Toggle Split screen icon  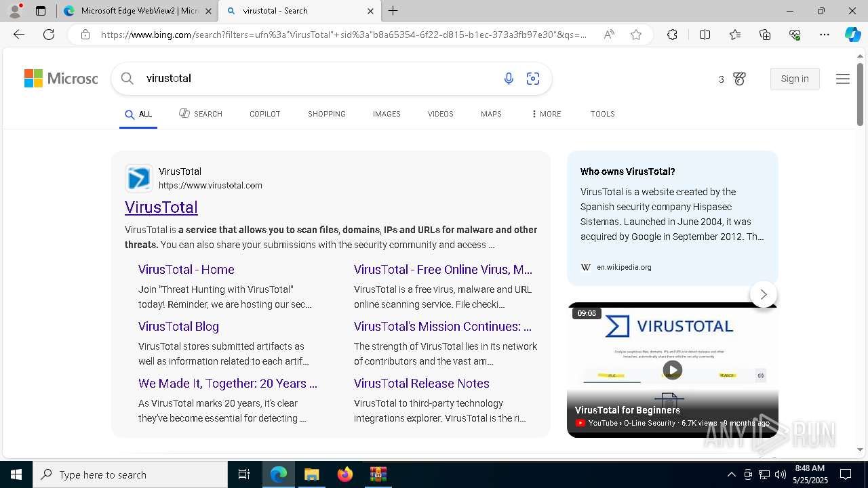pos(705,35)
